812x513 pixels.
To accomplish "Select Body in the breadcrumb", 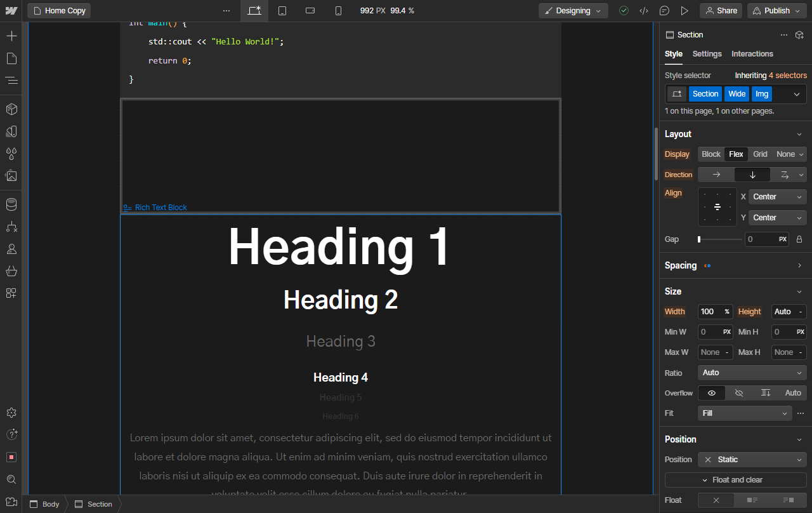I will [44, 504].
